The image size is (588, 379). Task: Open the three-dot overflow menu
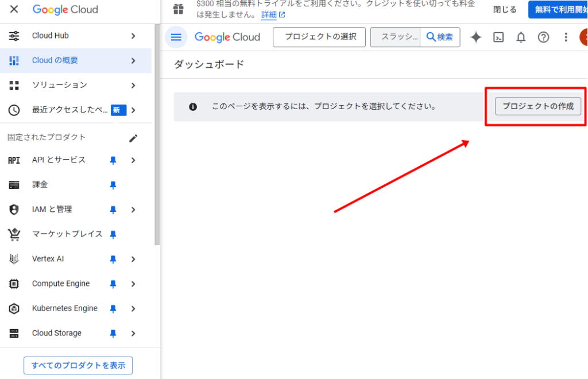point(566,37)
